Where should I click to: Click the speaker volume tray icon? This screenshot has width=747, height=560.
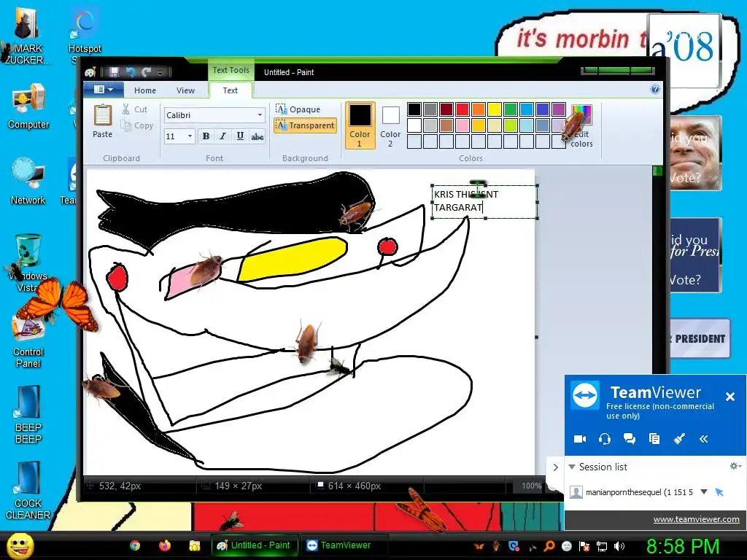pyautogui.click(x=619, y=546)
